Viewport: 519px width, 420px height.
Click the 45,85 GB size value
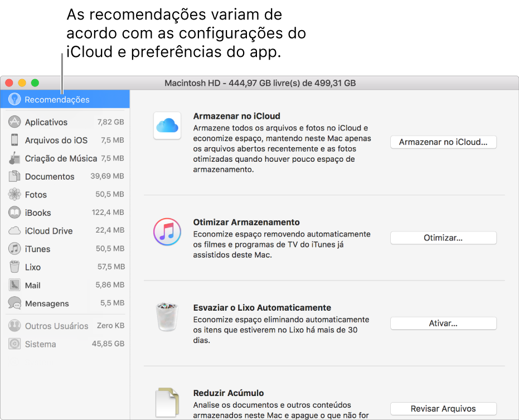pyautogui.click(x=108, y=344)
